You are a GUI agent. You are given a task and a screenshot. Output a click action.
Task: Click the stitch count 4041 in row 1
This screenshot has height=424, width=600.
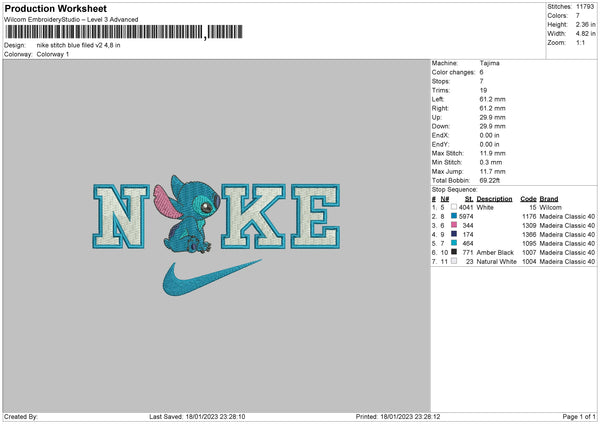tap(466, 207)
